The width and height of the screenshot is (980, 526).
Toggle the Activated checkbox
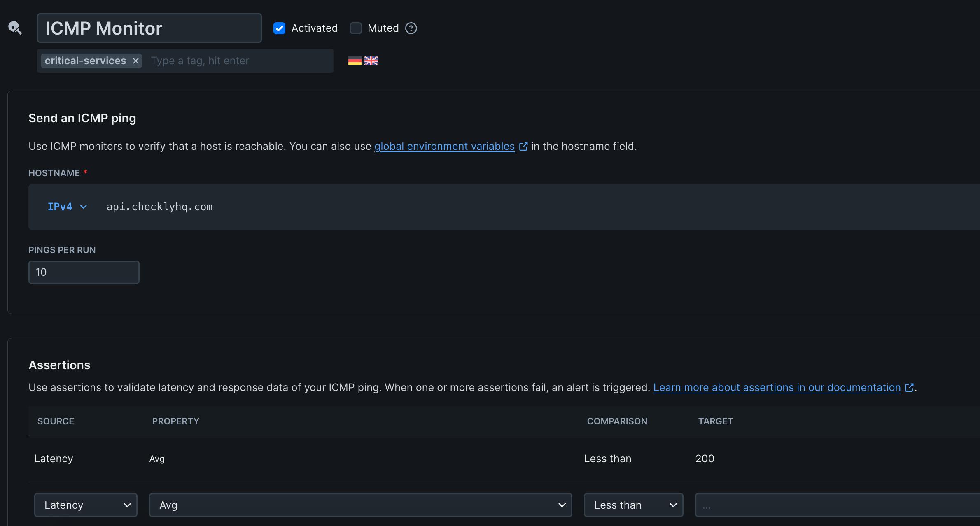point(279,28)
